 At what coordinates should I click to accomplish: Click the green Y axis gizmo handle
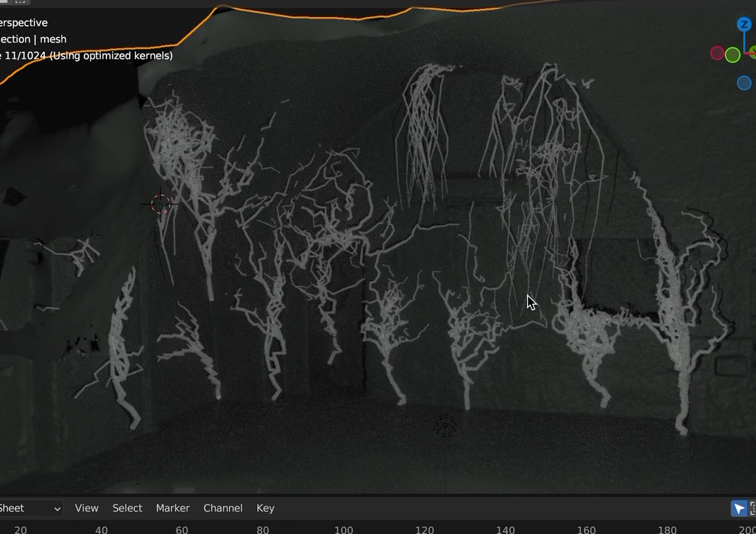point(753,52)
